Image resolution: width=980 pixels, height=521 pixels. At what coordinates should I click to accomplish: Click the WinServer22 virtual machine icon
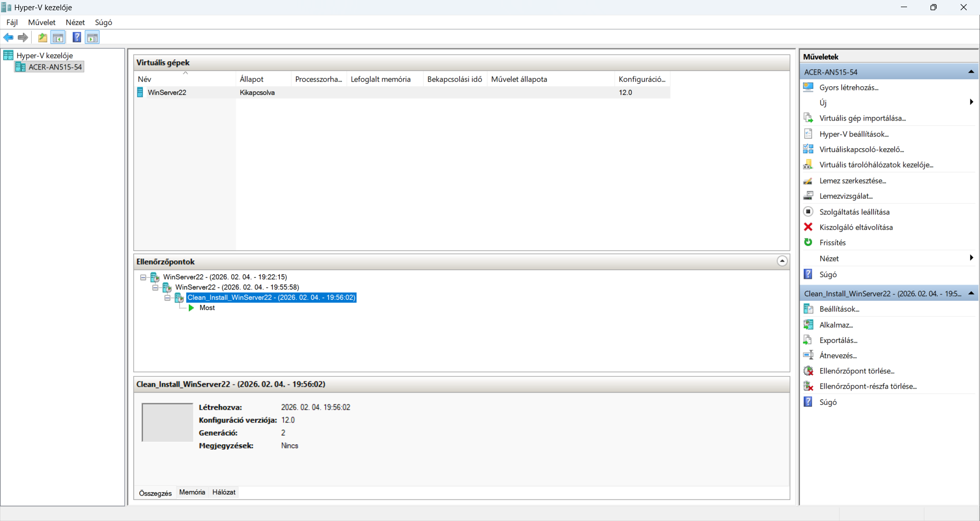pyautogui.click(x=140, y=92)
